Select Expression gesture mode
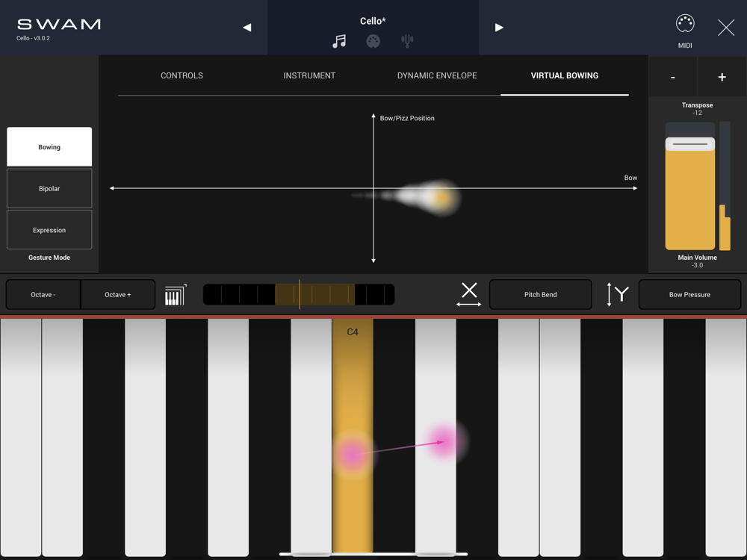This screenshot has height=560, width=747. click(49, 229)
